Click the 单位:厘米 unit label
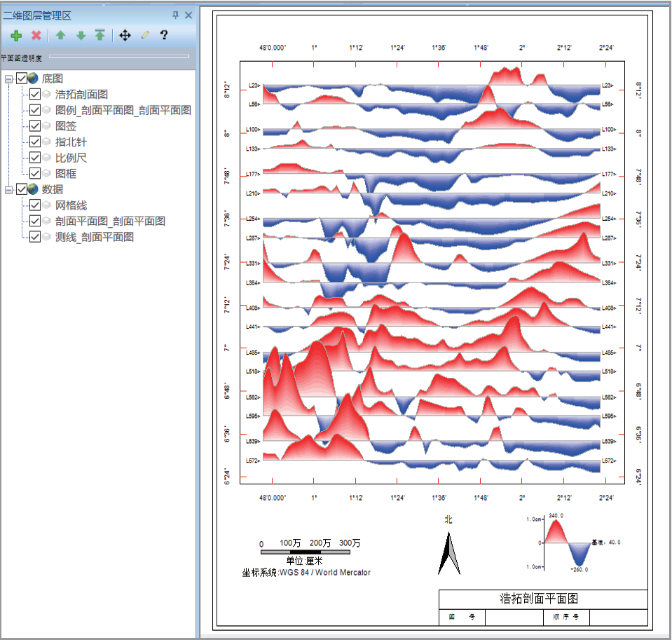The height and width of the screenshot is (640, 672). click(304, 561)
